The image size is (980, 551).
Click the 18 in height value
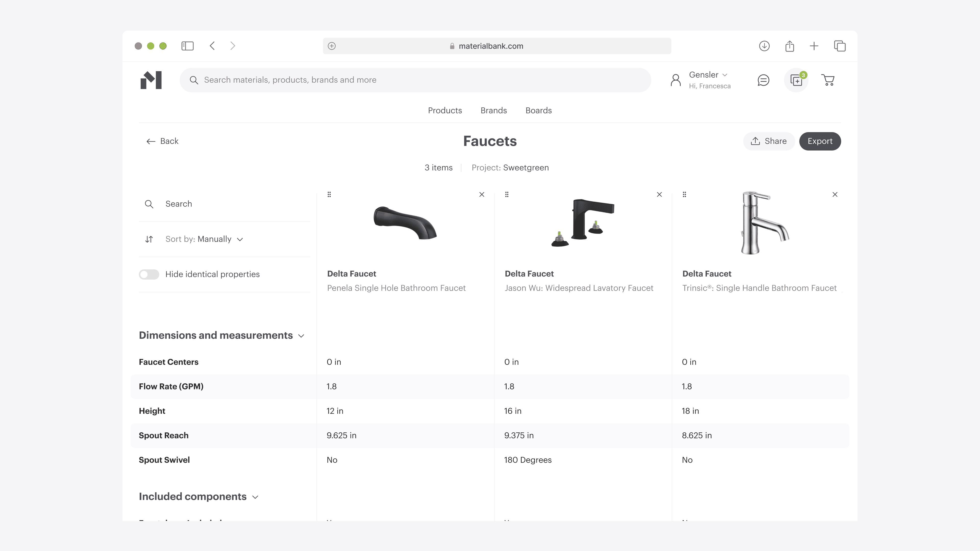coord(690,411)
